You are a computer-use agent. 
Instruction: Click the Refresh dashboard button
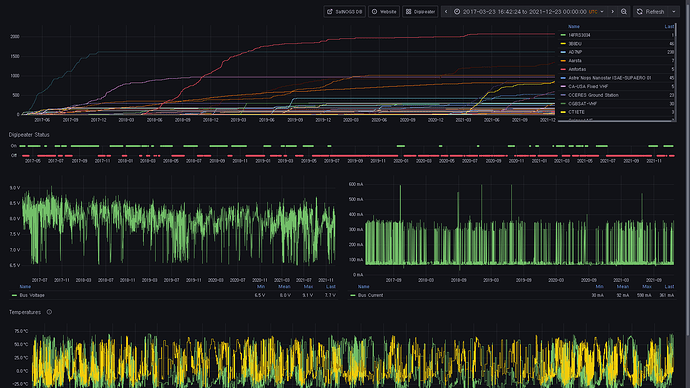650,12
